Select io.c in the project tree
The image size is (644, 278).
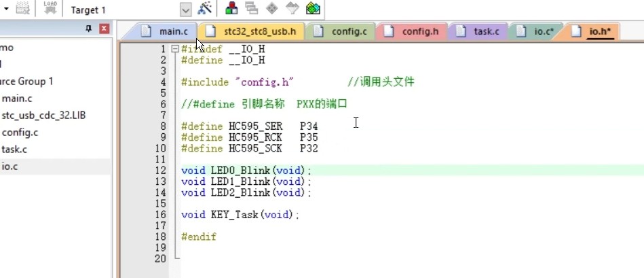[x=10, y=167]
